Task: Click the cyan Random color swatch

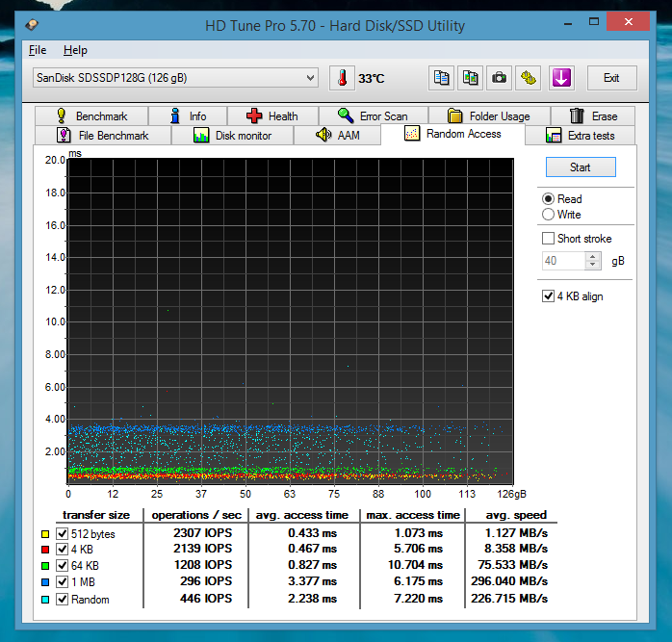Action: pyautogui.click(x=45, y=600)
